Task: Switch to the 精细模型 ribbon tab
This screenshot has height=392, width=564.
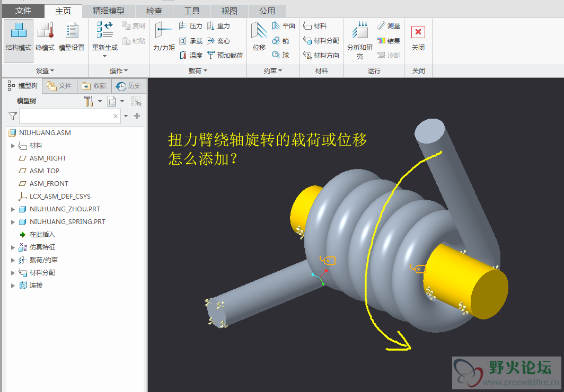Action: [108, 11]
